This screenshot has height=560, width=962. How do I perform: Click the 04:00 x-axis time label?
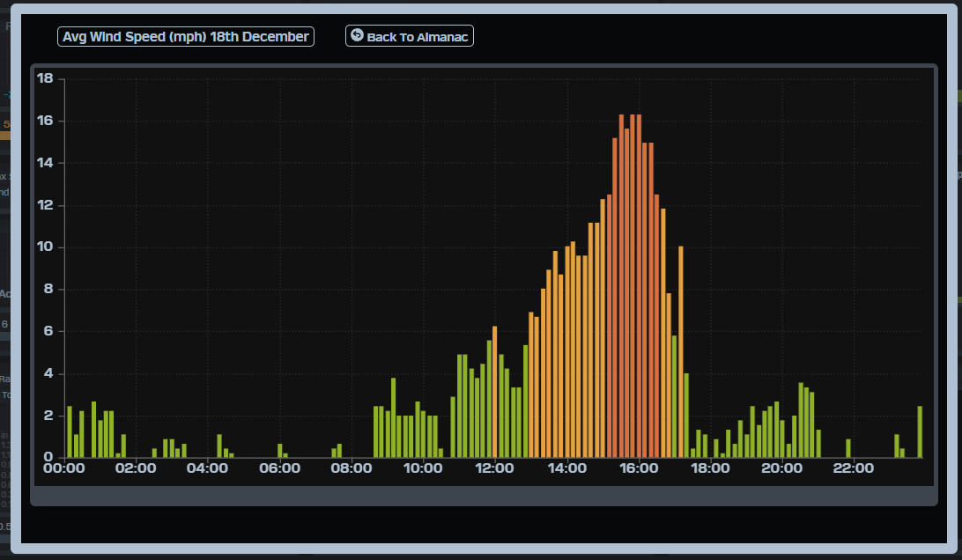tap(208, 468)
